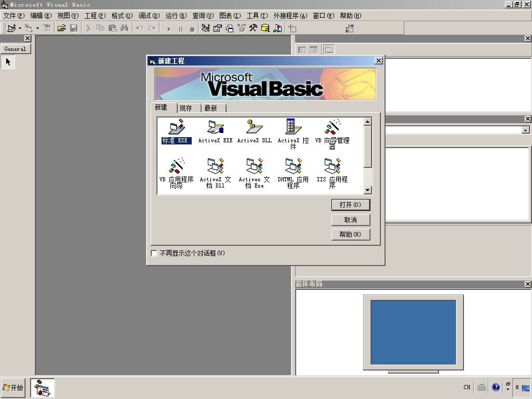The image size is (532, 399).
Task: Click the Open Project folder icon
Action: (61, 28)
